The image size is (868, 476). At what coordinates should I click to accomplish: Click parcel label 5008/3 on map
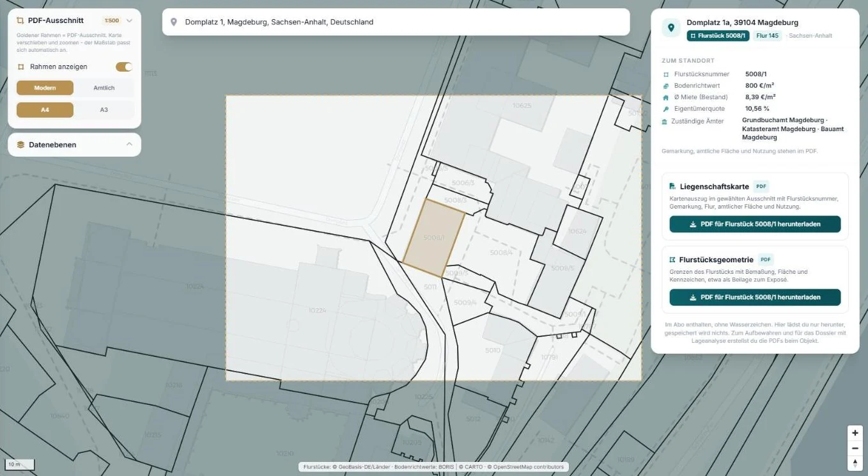[x=455, y=200]
